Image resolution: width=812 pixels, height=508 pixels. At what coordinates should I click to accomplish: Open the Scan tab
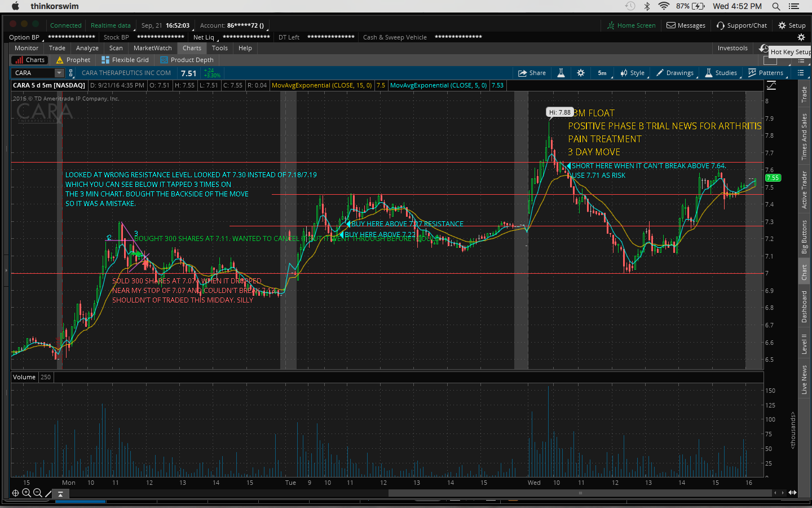pyautogui.click(x=116, y=48)
